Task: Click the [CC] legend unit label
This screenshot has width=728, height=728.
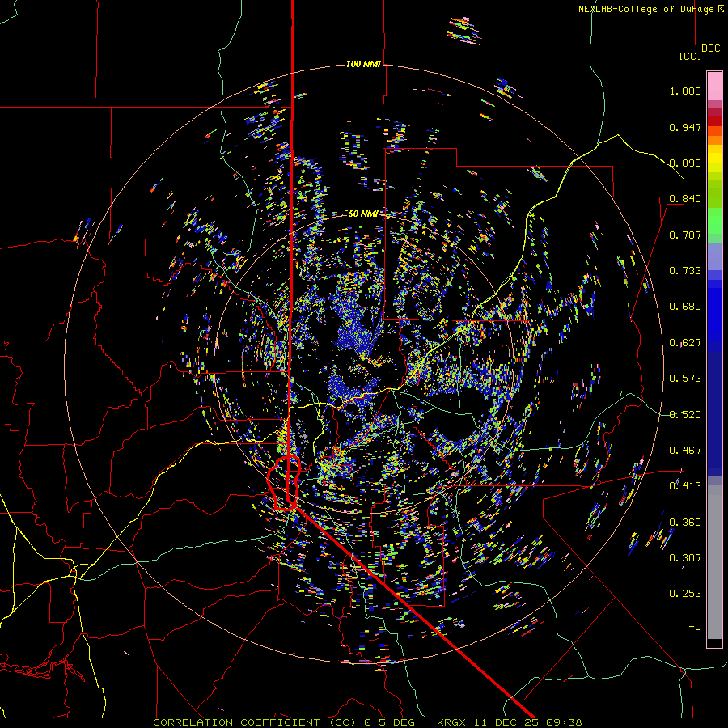Action: point(691,56)
